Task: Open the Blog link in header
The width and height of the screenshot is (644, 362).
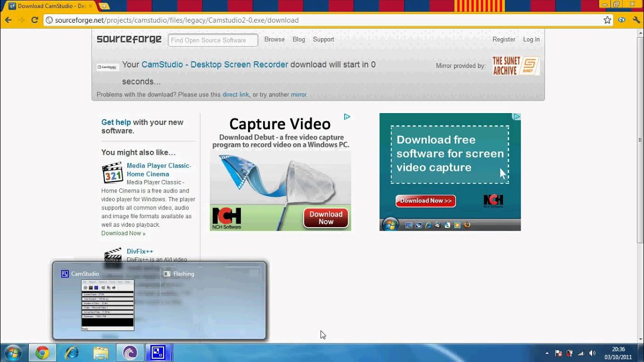Action: (299, 39)
